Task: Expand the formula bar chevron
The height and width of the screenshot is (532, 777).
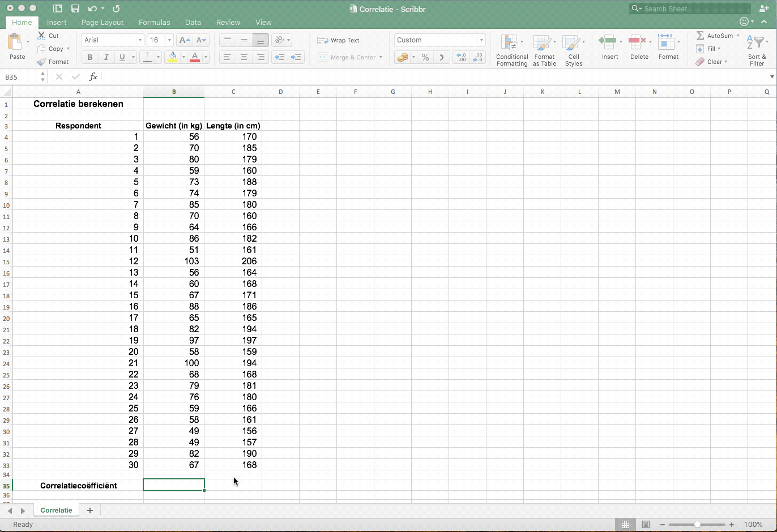Action: [x=772, y=77]
